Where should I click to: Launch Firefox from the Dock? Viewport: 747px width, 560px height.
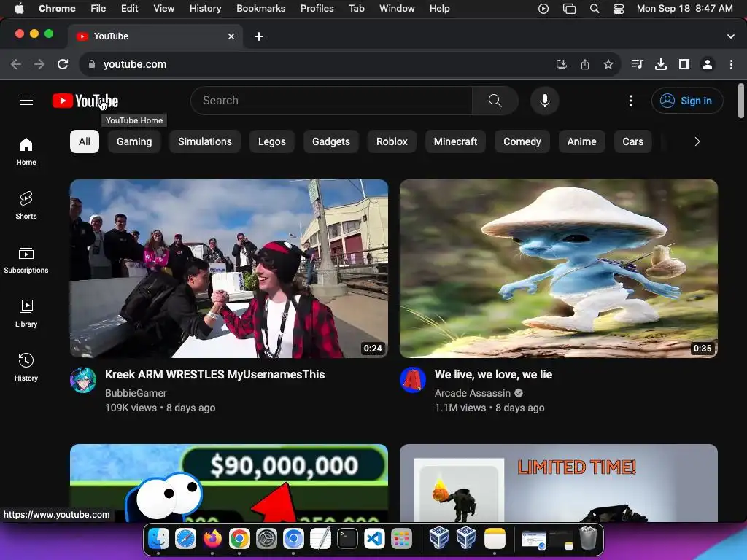coord(212,539)
